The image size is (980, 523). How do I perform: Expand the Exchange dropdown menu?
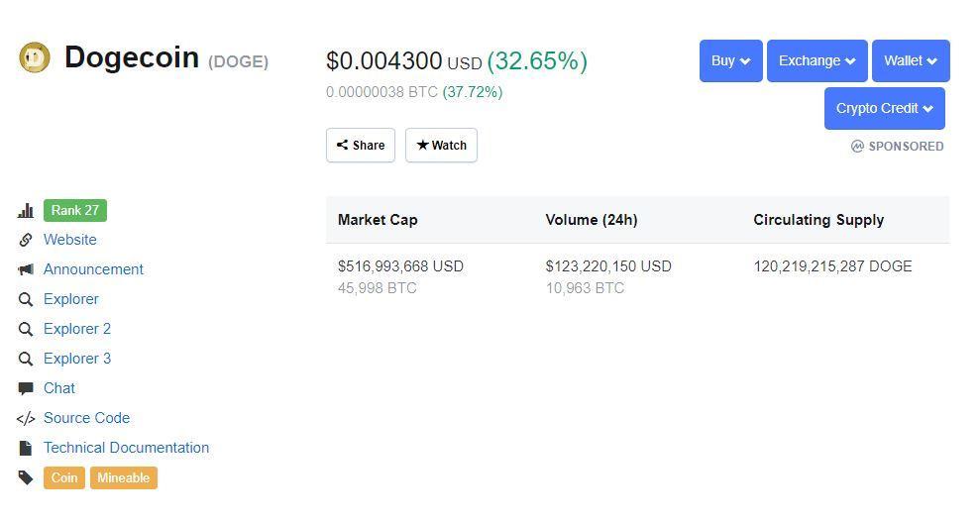[x=817, y=60]
